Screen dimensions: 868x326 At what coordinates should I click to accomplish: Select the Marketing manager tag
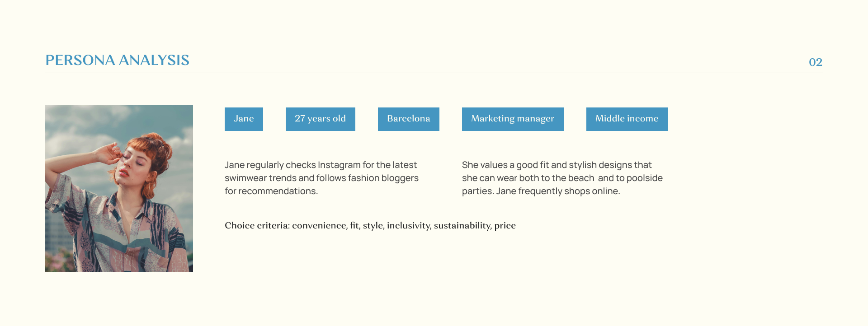[x=512, y=119]
